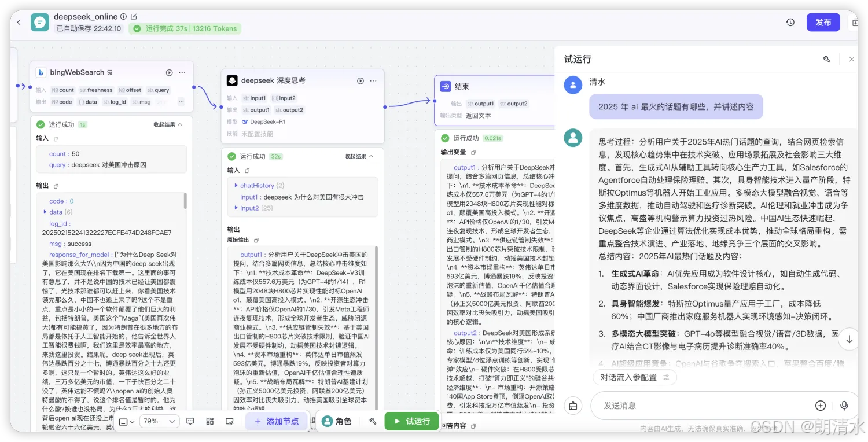The width and height of the screenshot is (868, 442).
Task: Click the bingWebSearch output scrollbar
Action: tap(185, 200)
